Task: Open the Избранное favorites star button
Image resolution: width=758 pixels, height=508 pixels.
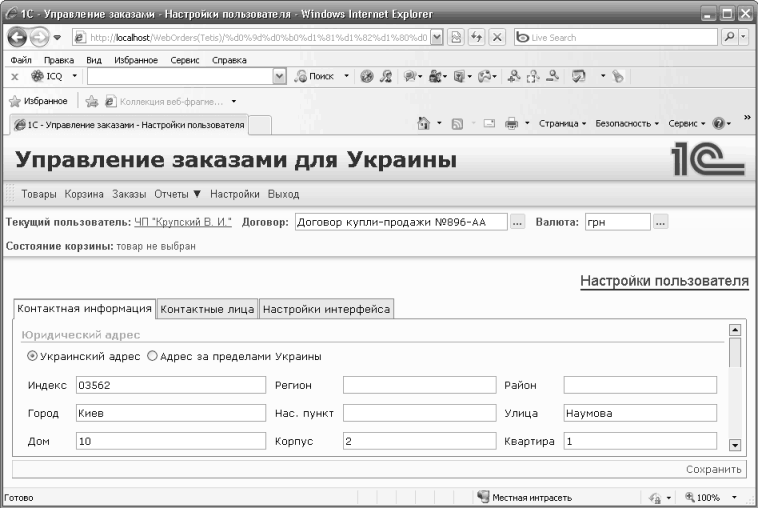Action: coord(38,101)
